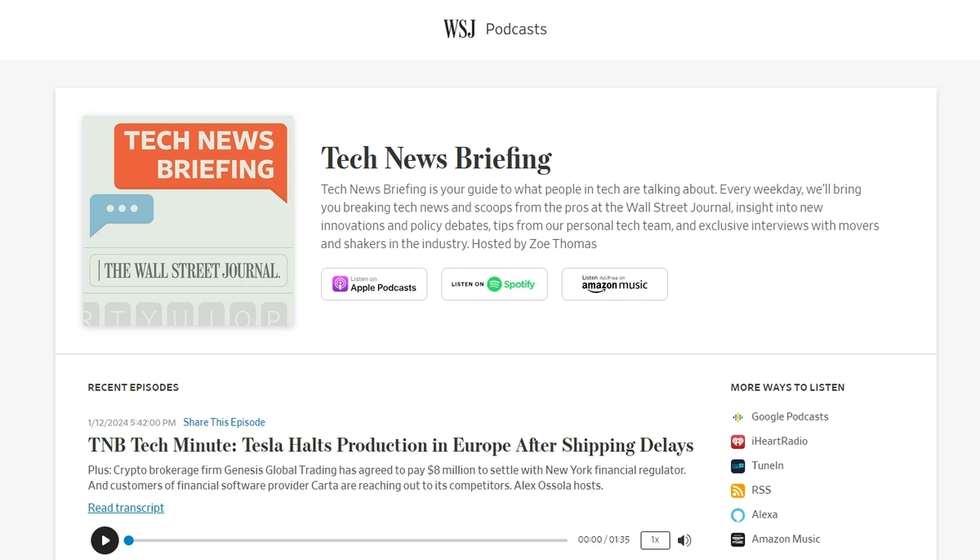Click the WSJ logo in the header
980x560 pixels.
(458, 28)
